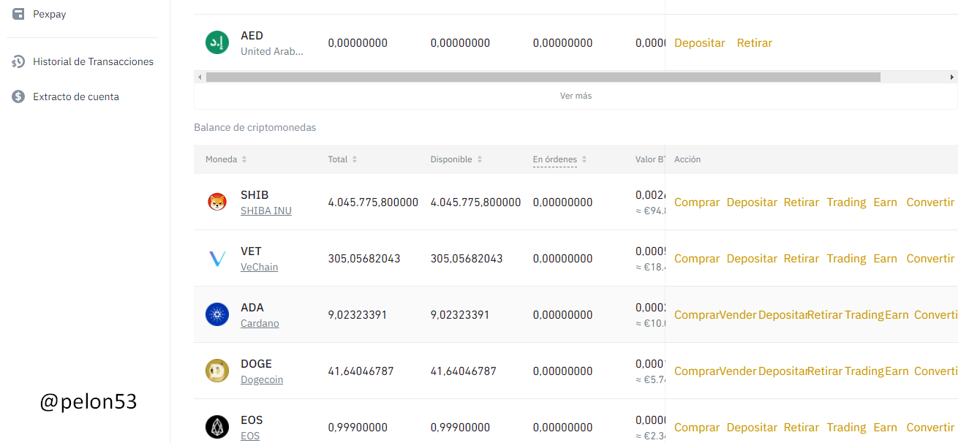
Task: Click Retirar for VET
Action: [802, 259]
